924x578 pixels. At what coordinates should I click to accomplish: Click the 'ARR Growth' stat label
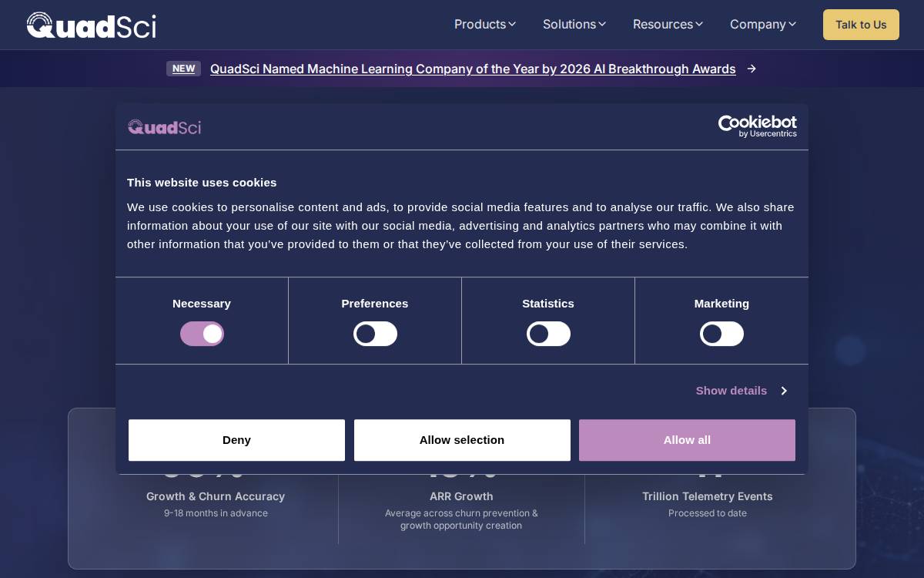461,496
